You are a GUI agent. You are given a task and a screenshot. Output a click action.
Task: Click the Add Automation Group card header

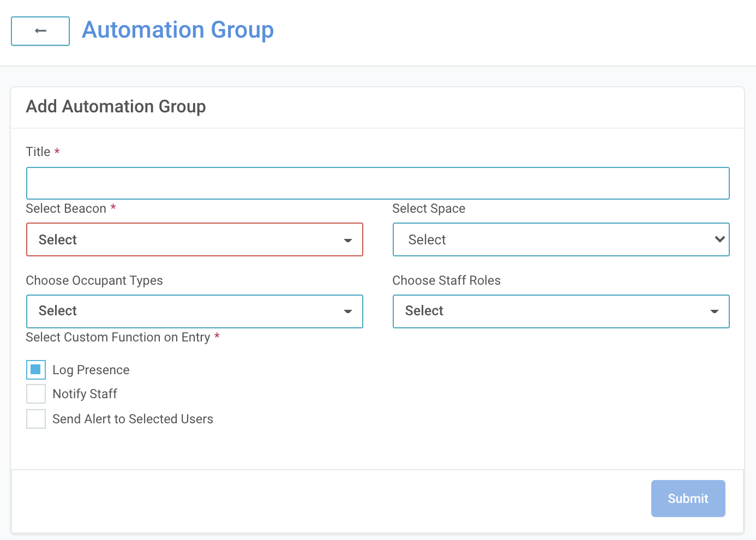click(x=116, y=106)
